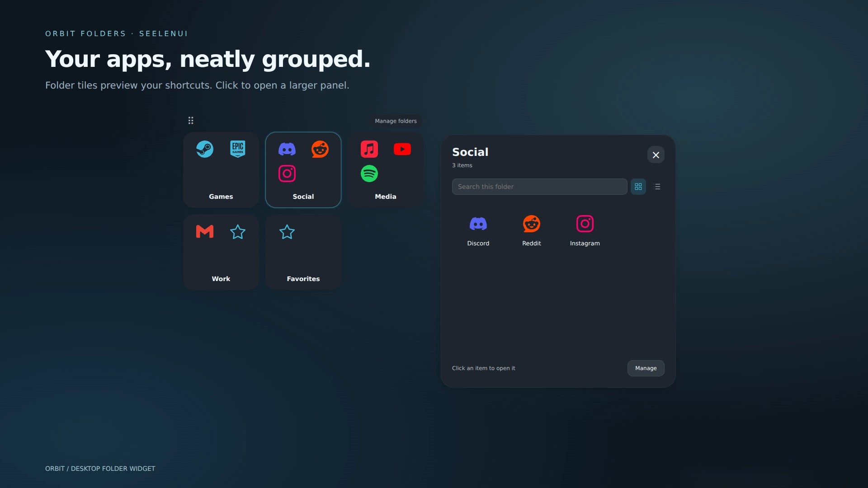Click the star icon in Work folder
The height and width of the screenshot is (488, 868).
tap(238, 231)
